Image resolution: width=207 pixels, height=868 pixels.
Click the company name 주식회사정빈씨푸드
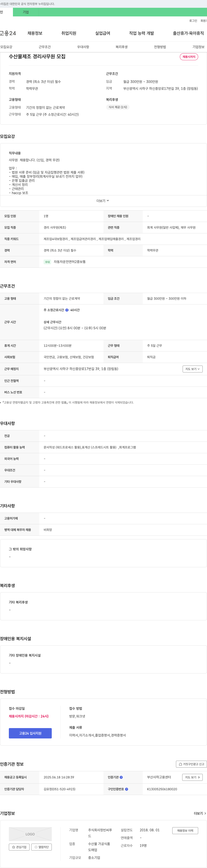100,833
